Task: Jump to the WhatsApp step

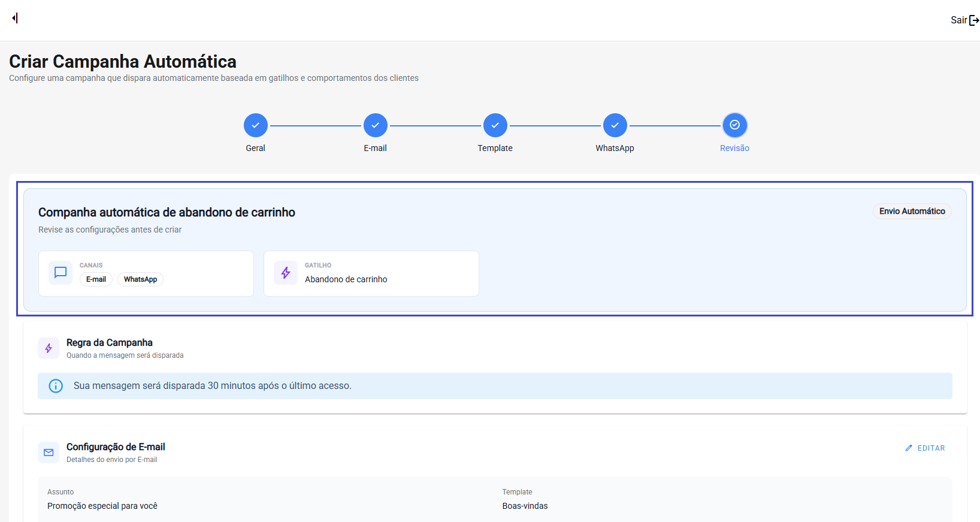Action: point(615,125)
